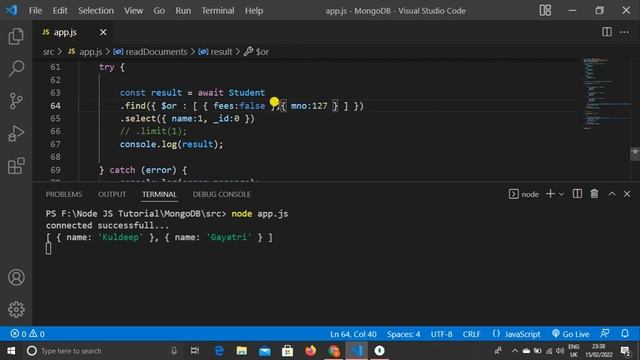This screenshot has height=360, width=640.
Task: Close the terminal panel
Action: tap(627, 194)
